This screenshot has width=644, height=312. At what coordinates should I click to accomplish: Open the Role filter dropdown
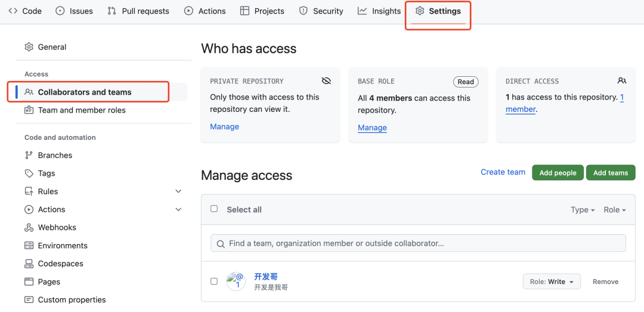click(615, 210)
